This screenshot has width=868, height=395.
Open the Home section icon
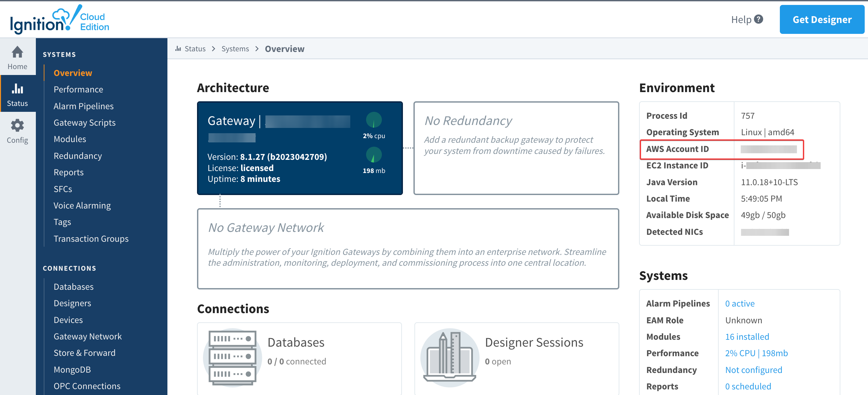pos(17,52)
